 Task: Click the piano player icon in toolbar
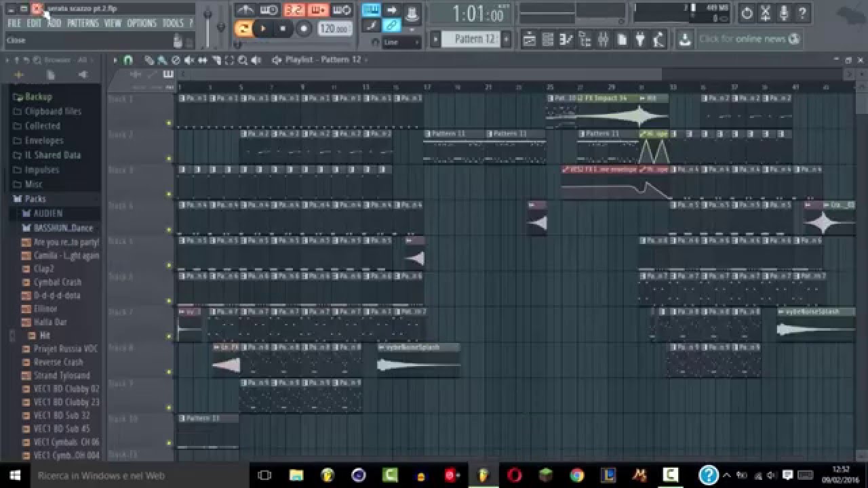[x=658, y=39]
